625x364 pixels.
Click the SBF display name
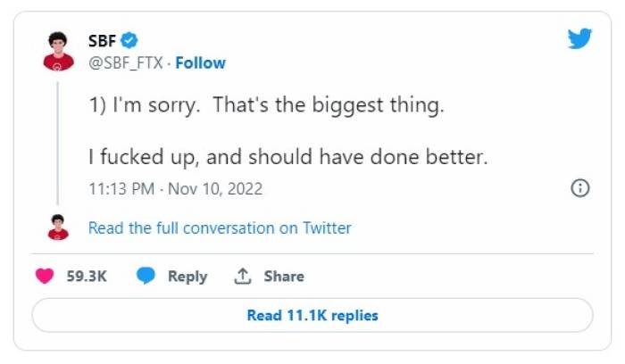point(103,40)
